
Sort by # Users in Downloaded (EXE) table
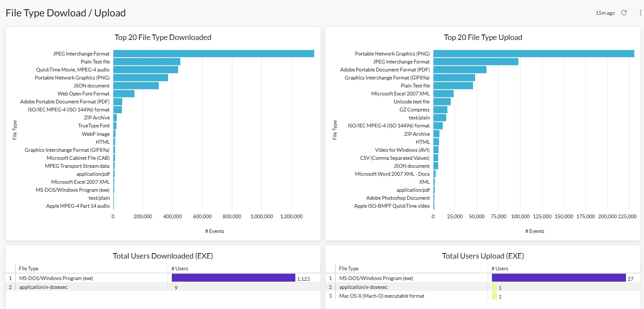point(179,268)
